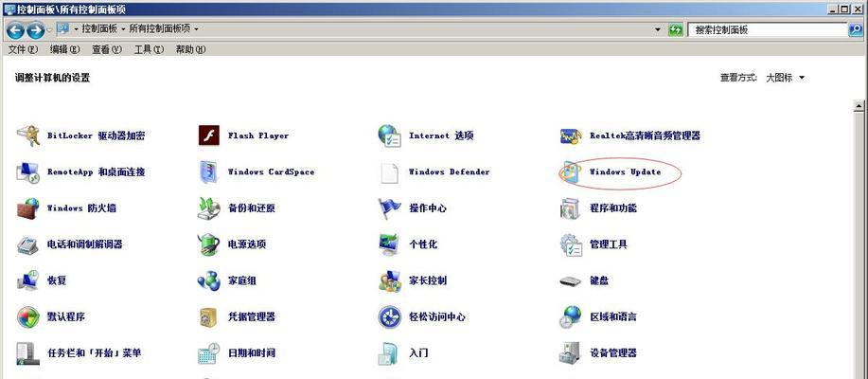868x379 pixels.
Task: Open the 编辑(E) menu
Action: [64, 49]
